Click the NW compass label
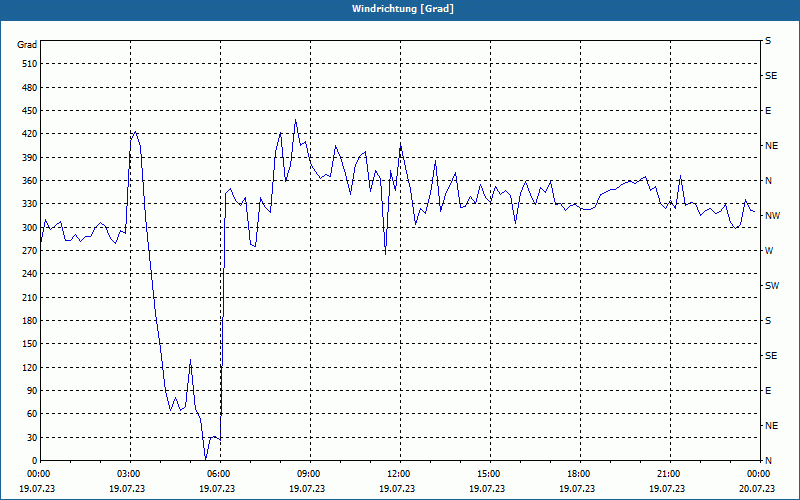Viewport: 800px width, 500px height. [772, 216]
